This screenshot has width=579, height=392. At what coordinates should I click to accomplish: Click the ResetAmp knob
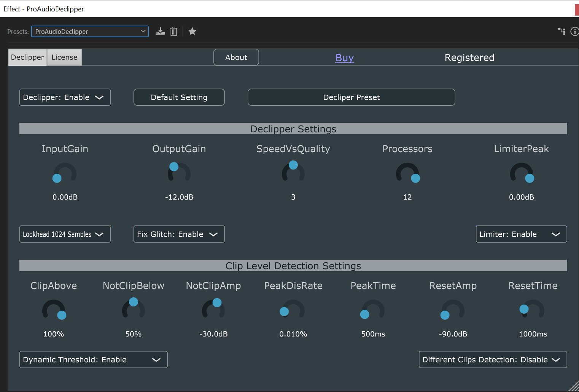pyautogui.click(x=453, y=310)
